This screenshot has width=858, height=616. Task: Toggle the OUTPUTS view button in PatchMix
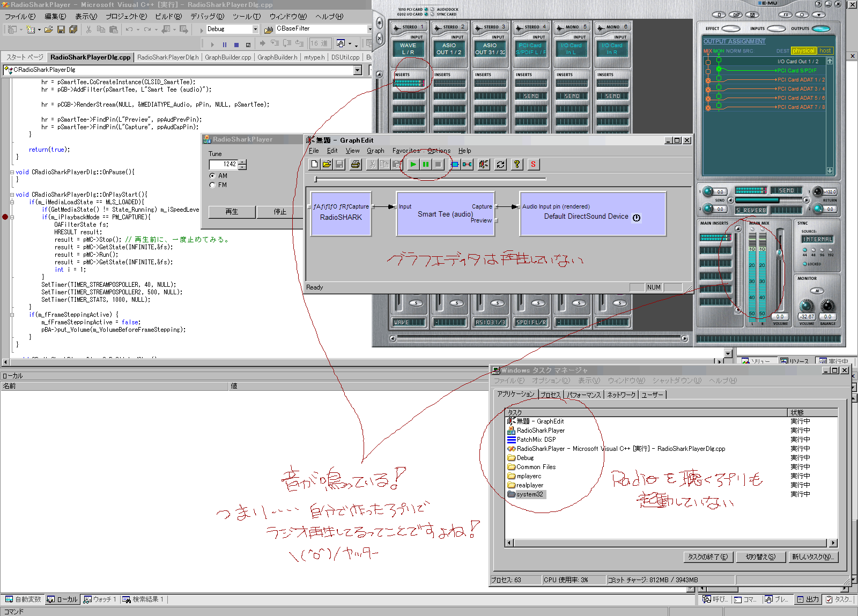tap(821, 28)
